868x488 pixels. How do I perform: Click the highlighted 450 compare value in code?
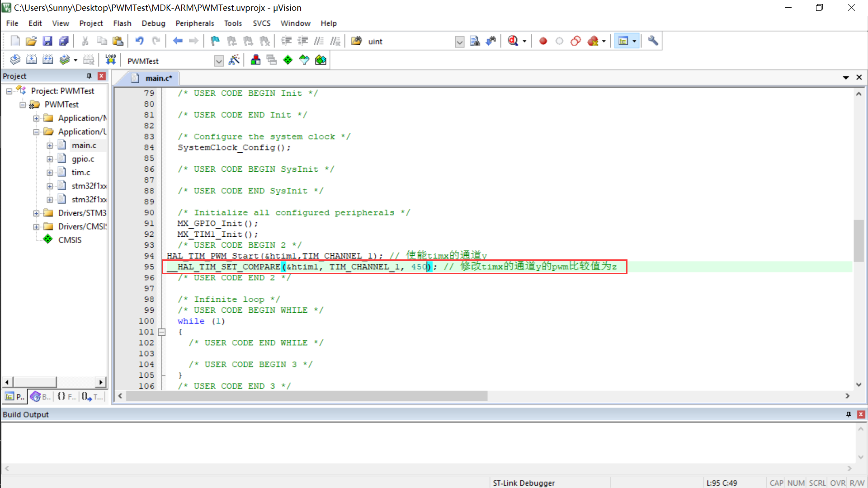418,267
